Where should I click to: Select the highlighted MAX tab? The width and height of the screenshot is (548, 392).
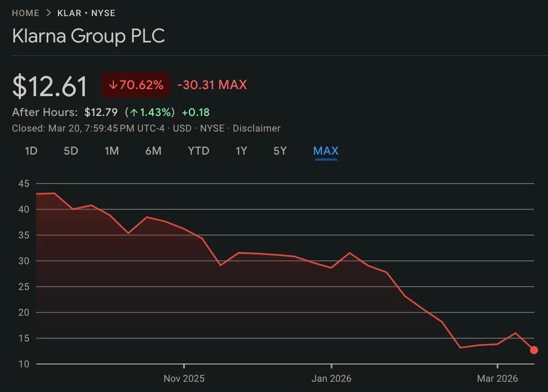tap(326, 151)
